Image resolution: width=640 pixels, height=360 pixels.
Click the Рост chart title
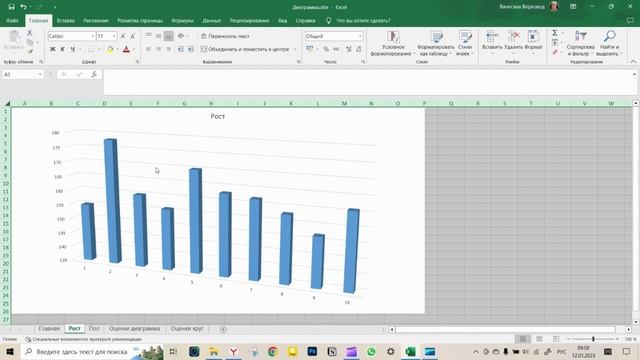point(218,116)
